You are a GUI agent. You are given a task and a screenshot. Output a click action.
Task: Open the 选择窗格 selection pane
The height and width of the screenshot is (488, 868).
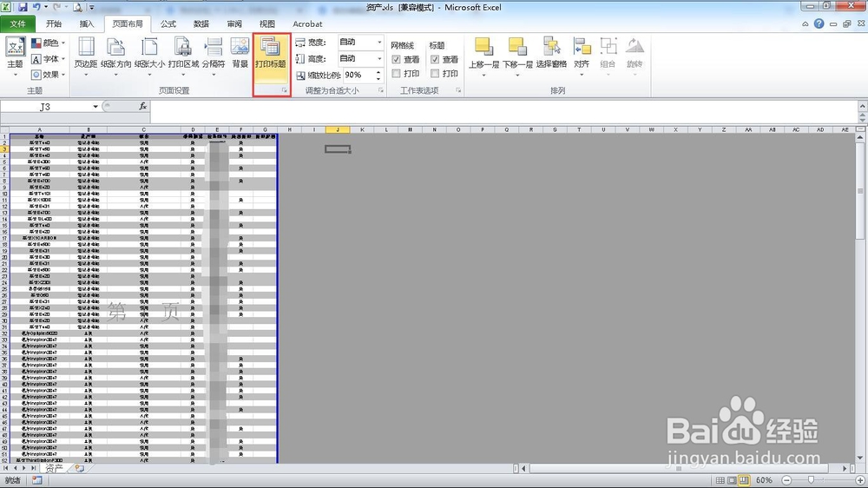coord(551,54)
